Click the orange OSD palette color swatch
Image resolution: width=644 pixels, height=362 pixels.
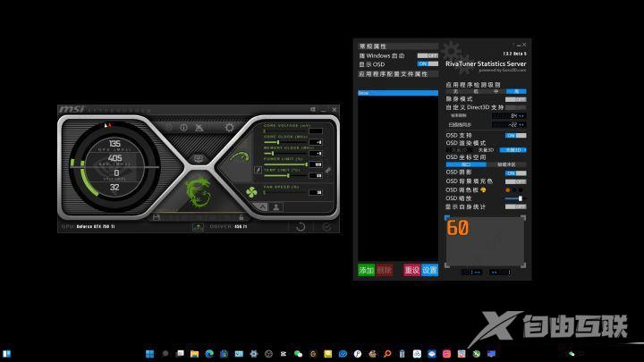(508, 190)
